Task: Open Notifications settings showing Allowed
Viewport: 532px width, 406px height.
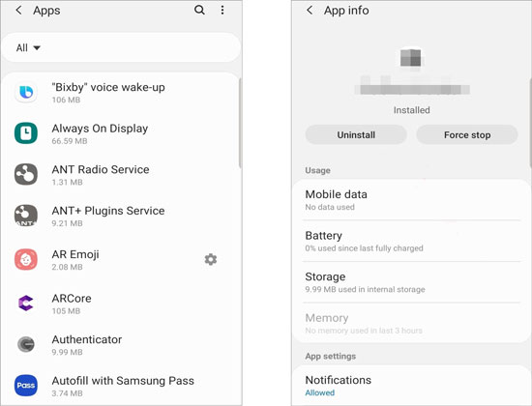Action: coord(411,387)
